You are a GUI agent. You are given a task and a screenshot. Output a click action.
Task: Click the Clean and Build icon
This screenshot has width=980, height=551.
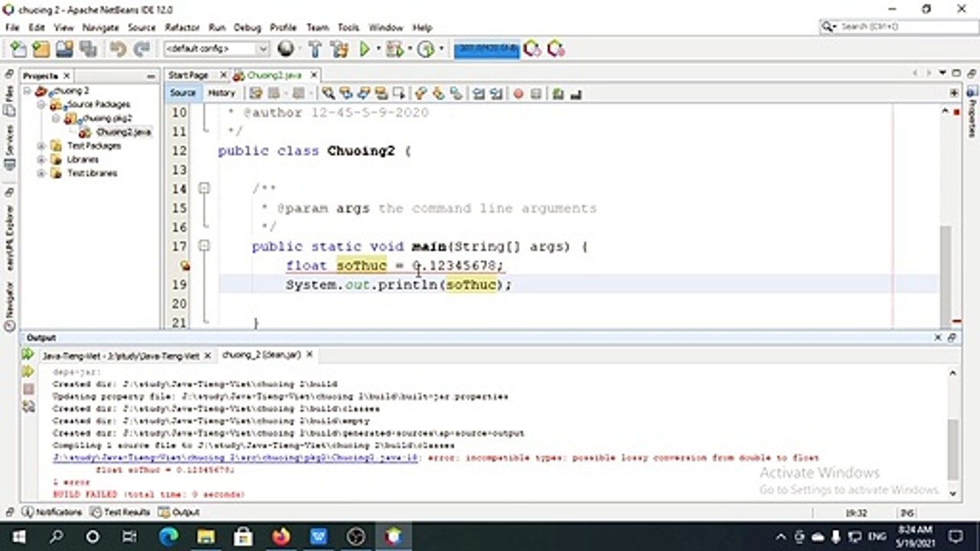pos(339,49)
